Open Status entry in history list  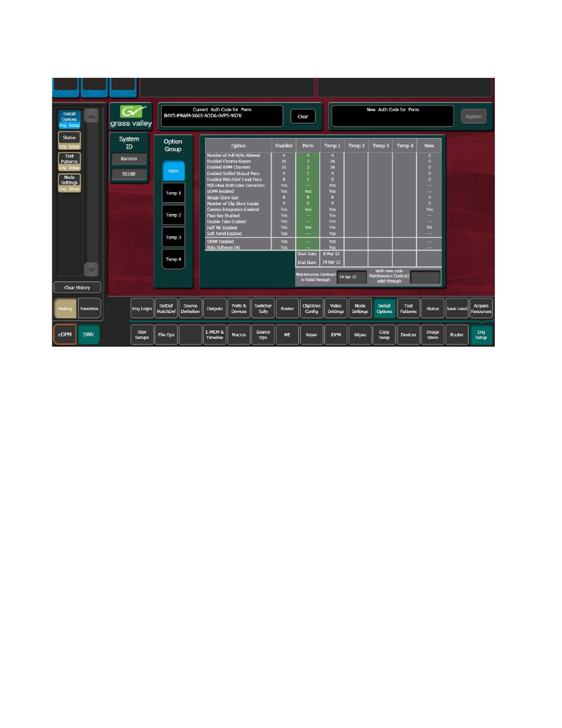click(70, 140)
